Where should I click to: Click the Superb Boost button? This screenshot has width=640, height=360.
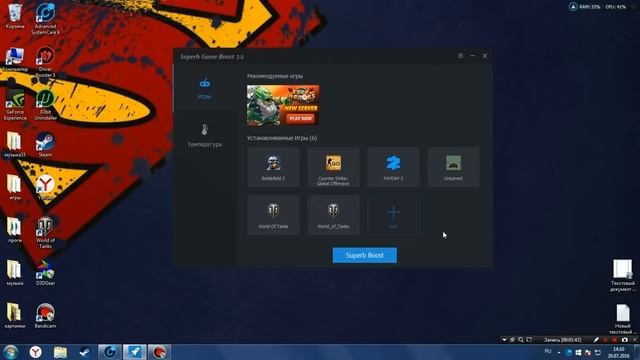(x=364, y=255)
